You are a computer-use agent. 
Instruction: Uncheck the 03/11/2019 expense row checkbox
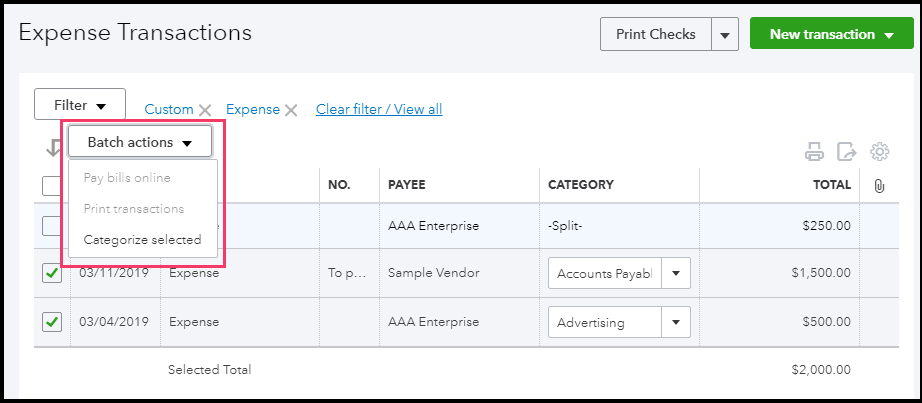coord(52,273)
